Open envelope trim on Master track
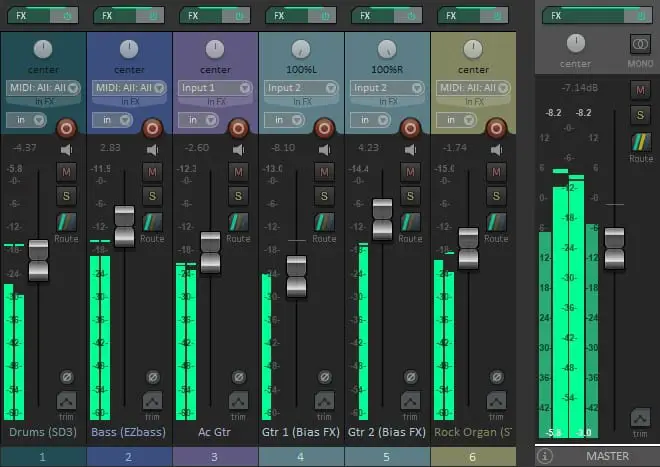 click(x=640, y=418)
